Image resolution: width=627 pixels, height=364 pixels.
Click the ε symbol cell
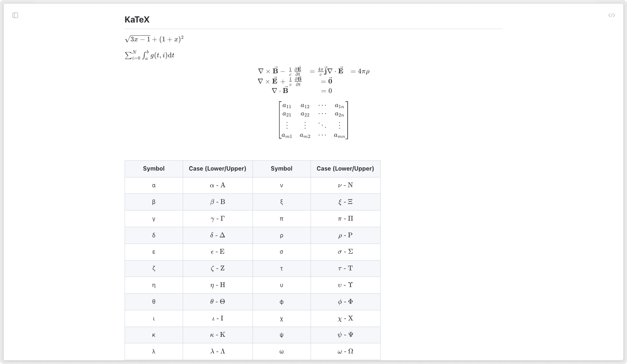pyautogui.click(x=154, y=252)
